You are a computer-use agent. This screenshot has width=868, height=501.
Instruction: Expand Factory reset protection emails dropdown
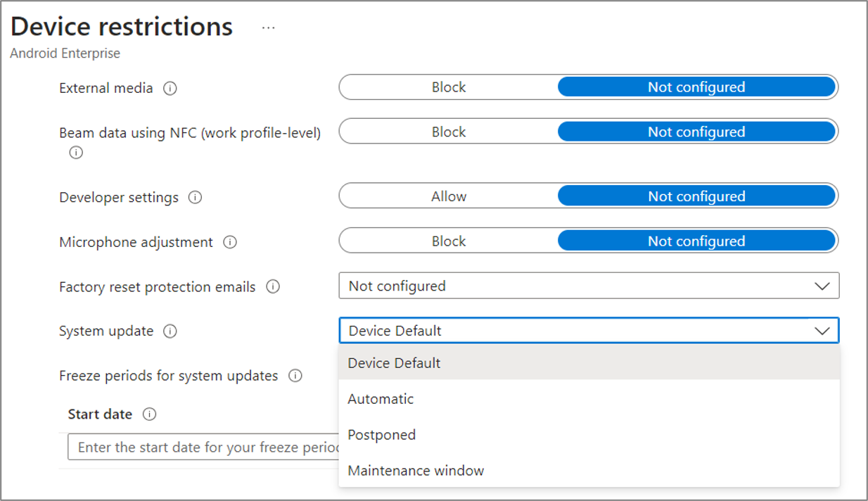coord(589,286)
